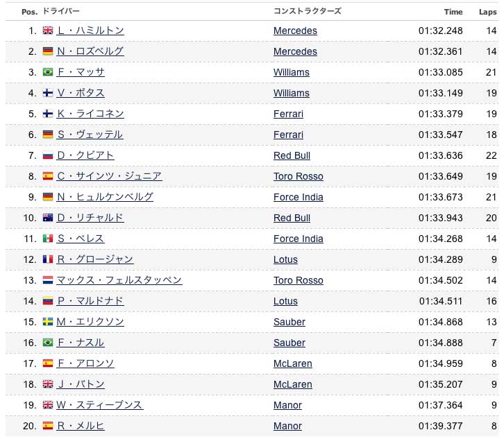
Task: Click the Venezuelan flag next to P・マルドナド
Action: (48, 301)
